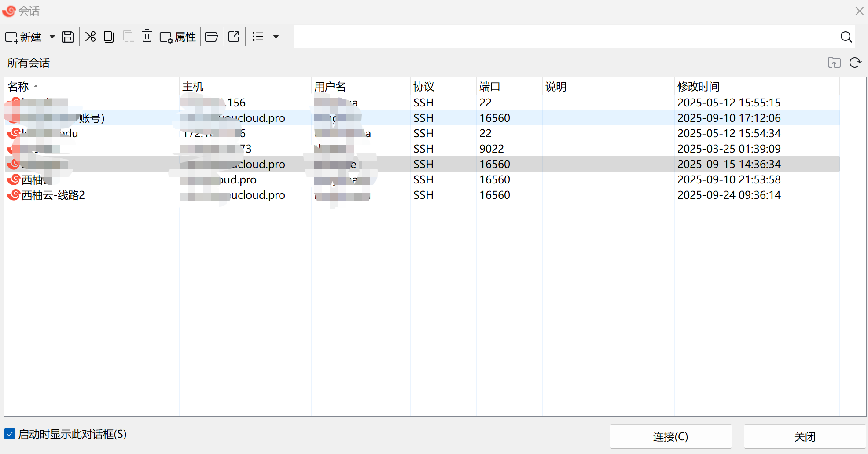The image size is (868, 454).
Task: Click the open folder icon
Action: pos(212,37)
